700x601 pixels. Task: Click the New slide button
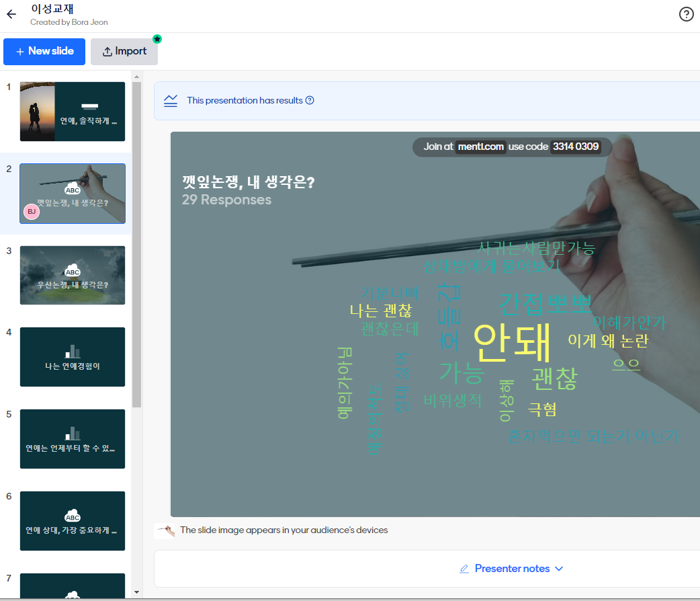pos(44,51)
